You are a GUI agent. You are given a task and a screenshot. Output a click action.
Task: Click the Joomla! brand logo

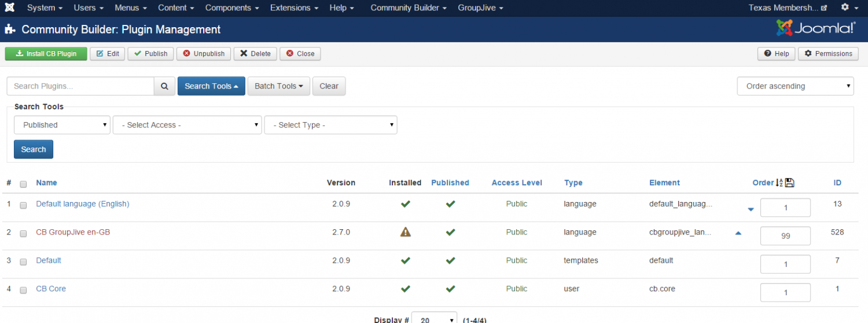coord(816,28)
